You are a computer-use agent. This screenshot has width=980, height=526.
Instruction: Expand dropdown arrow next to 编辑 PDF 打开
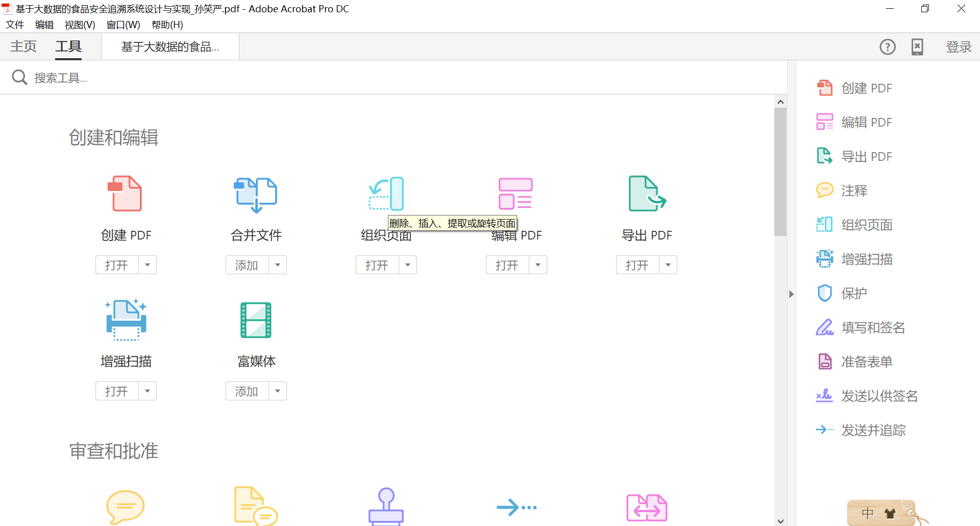pos(538,265)
